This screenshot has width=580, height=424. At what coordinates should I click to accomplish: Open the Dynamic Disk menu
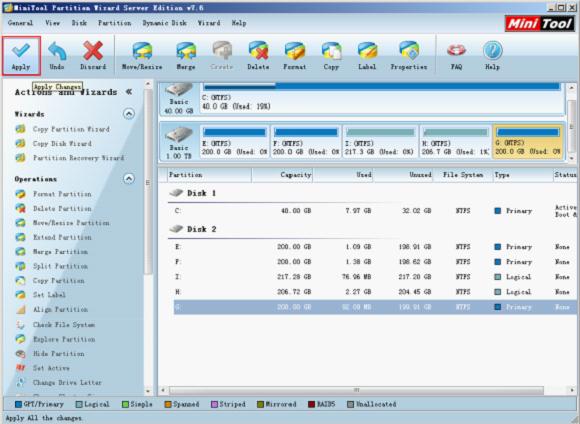165,23
